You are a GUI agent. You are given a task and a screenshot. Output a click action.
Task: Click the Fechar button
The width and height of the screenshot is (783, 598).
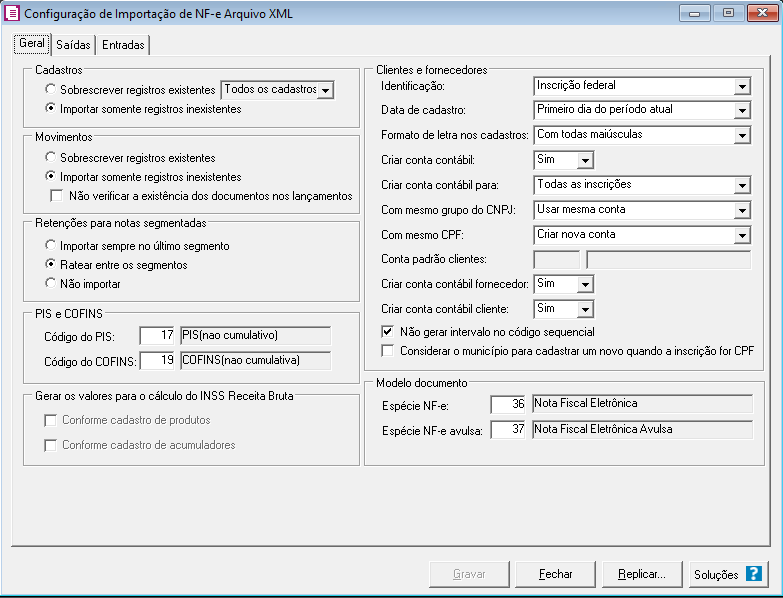[x=555, y=574]
